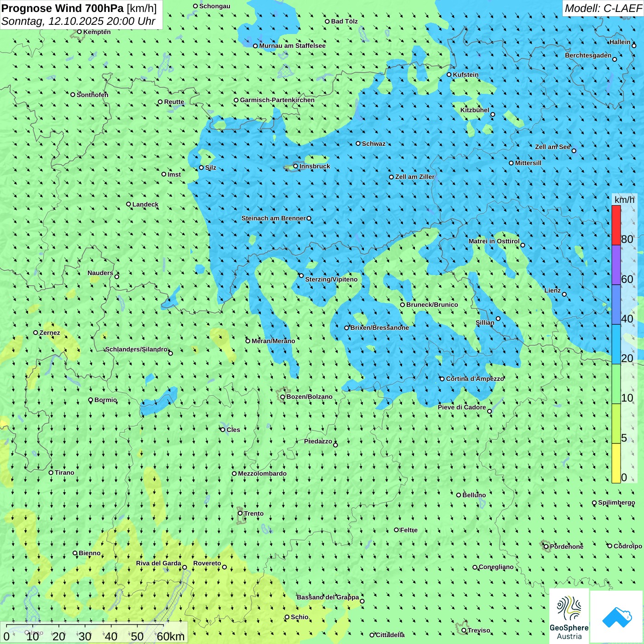Viewport: 644px width, 644px height.
Task: Click the Spilimbergo location marker
Action: pyautogui.click(x=594, y=503)
